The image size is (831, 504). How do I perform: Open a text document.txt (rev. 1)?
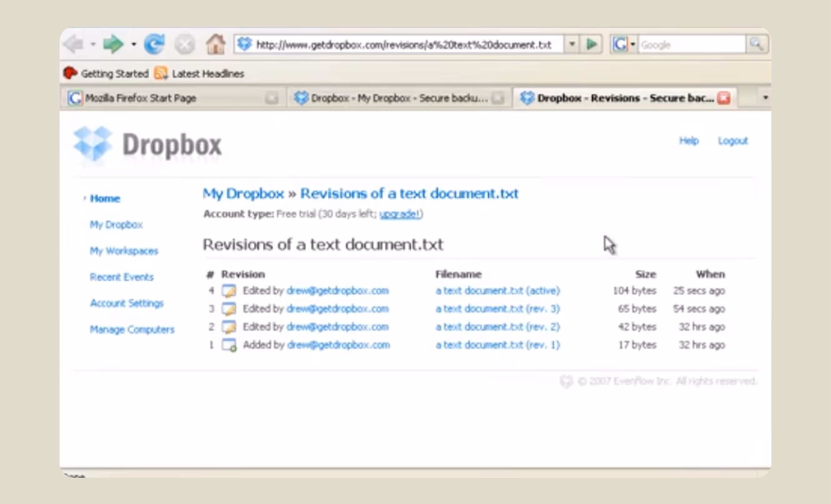498,345
